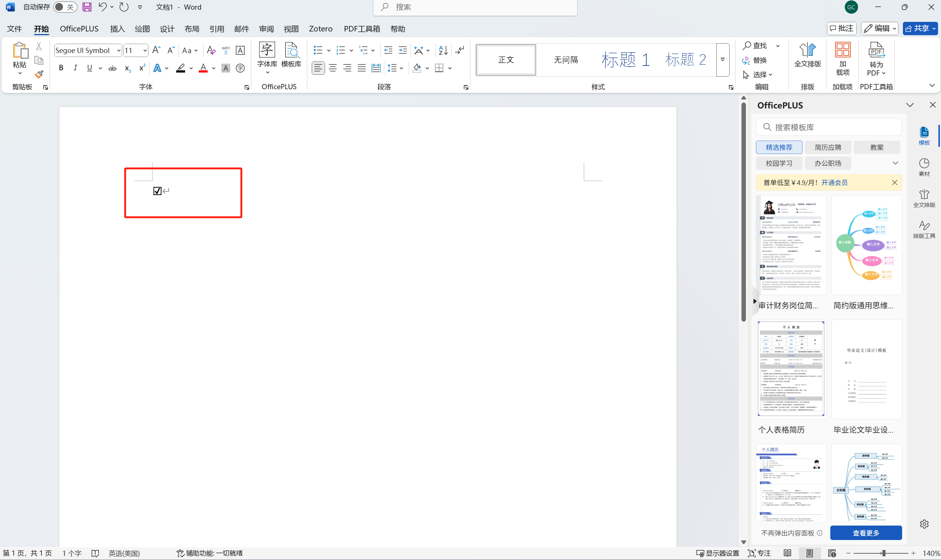Open the sort A-Z tool

(443, 50)
